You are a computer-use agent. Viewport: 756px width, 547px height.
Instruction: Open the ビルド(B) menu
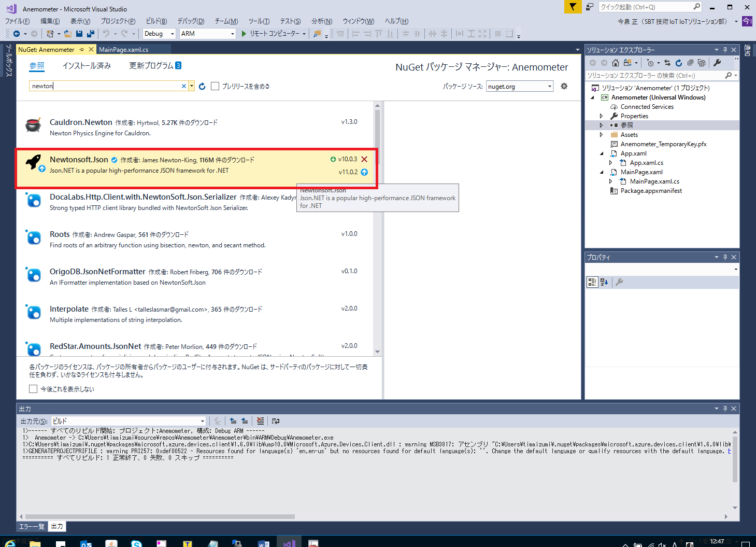pyautogui.click(x=156, y=21)
